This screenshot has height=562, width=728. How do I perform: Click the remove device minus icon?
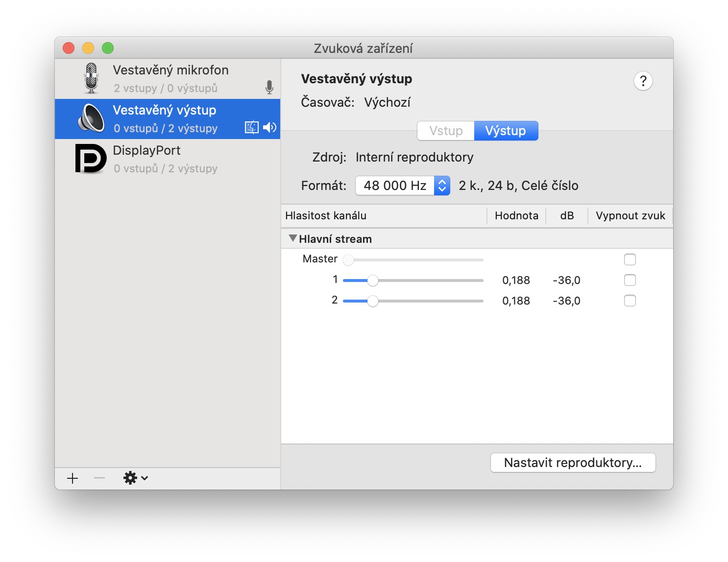coord(98,478)
